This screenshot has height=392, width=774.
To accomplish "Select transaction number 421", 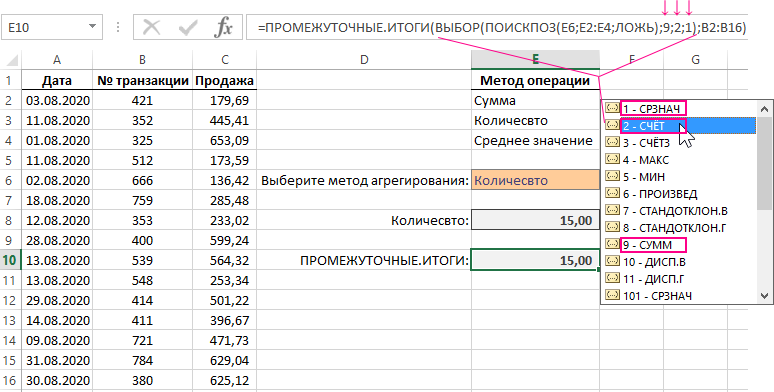I will (x=142, y=101).
